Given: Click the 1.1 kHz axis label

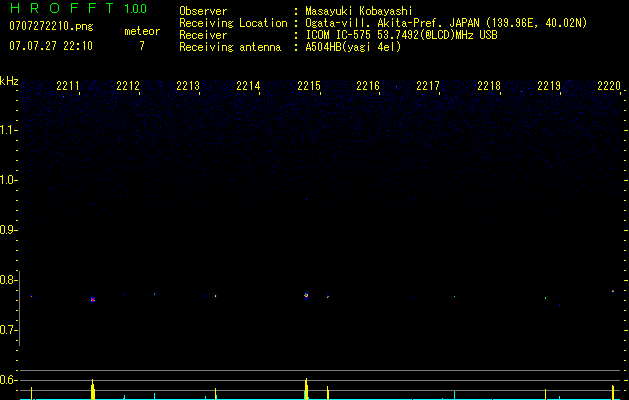Looking at the screenshot, I should pos(8,130).
